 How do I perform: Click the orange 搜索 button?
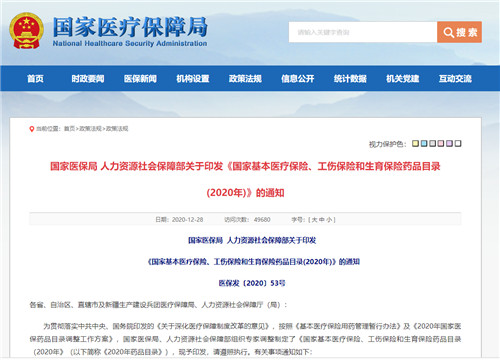coord(459,32)
